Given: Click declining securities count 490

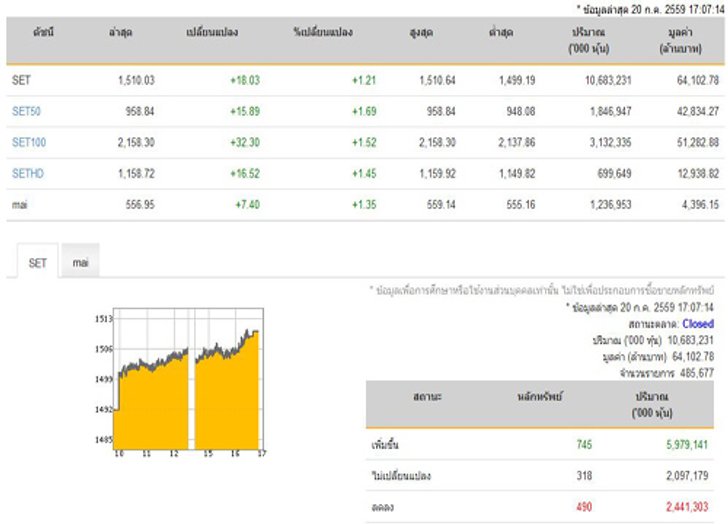Looking at the screenshot, I should 584,507.
